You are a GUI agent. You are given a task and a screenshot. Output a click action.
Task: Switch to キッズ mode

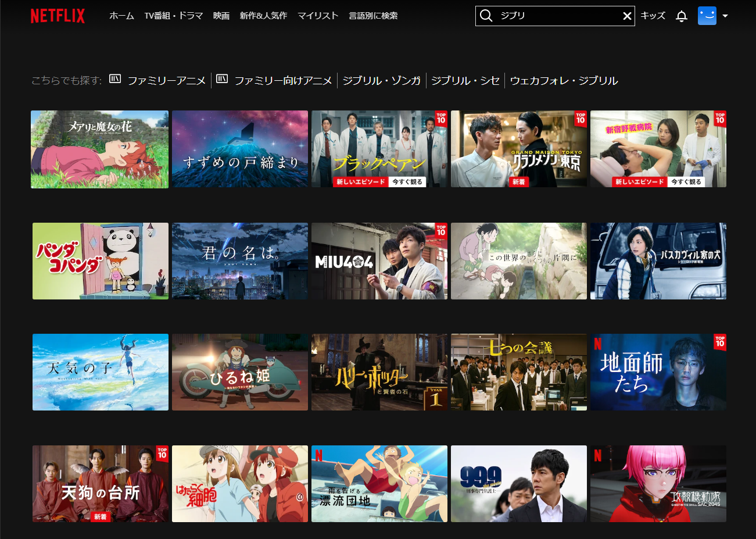point(653,16)
